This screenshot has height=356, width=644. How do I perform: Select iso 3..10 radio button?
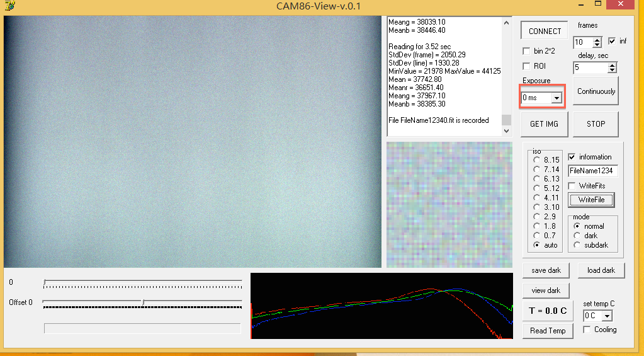[536, 207]
